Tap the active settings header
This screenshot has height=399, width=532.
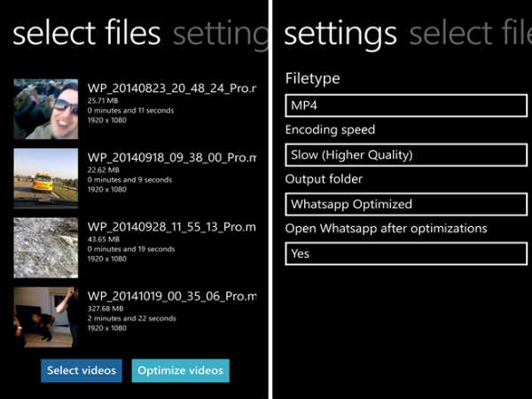(x=340, y=34)
